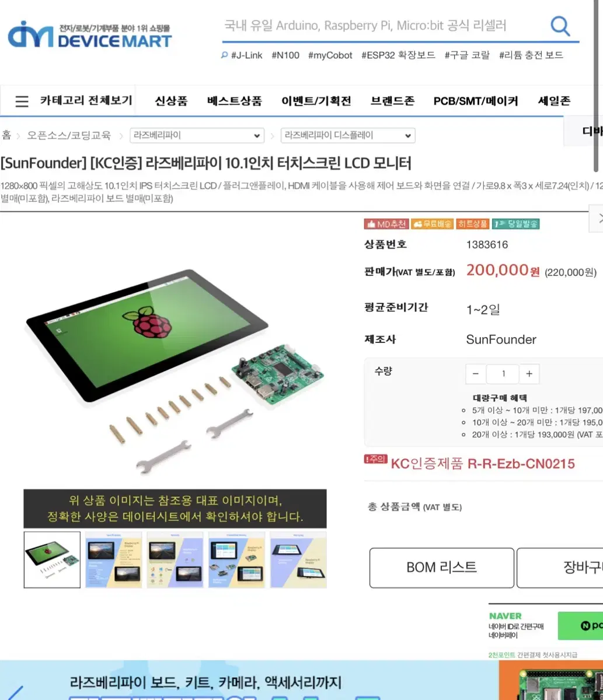
Task: Click the Naver Pay button icon
Action: [x=580, y=626]
